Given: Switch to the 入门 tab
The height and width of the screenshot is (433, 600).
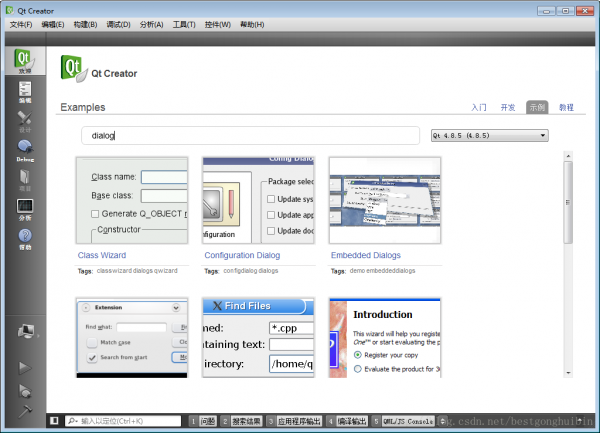Looking at the screenshot, I should (479, 107).
